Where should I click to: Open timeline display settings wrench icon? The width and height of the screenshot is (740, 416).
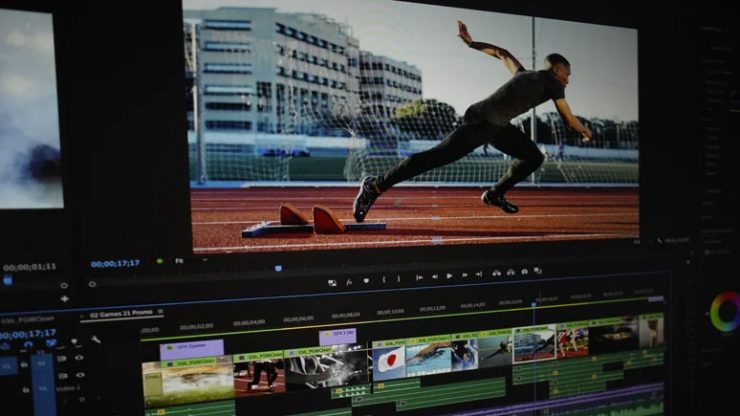click(x=96, y=340)
